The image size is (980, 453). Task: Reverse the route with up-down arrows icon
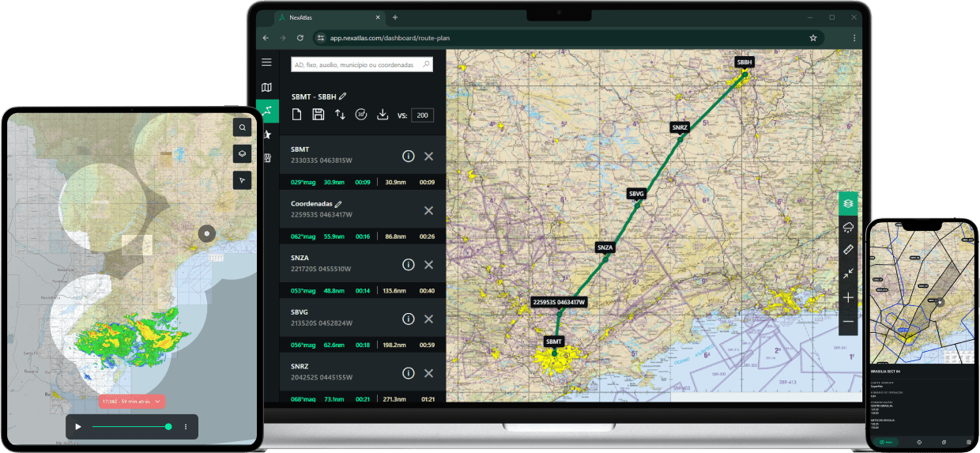point(340,115)
